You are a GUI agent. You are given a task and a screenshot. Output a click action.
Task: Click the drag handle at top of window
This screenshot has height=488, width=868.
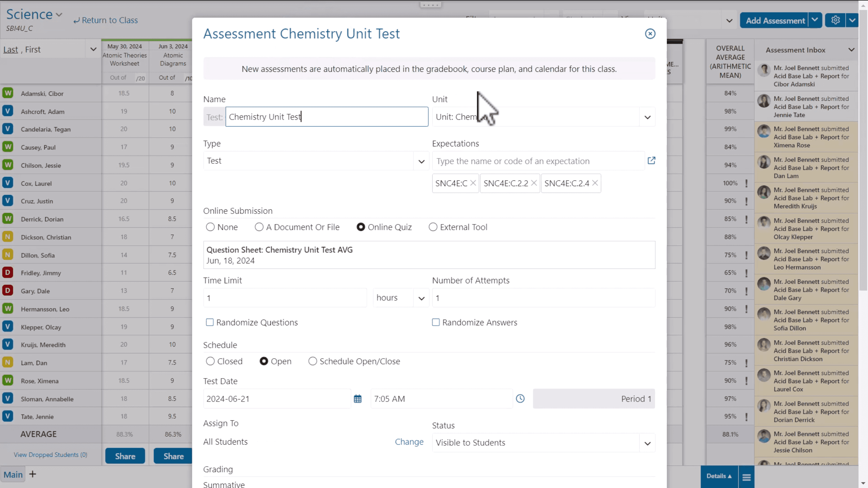(431, 5)
